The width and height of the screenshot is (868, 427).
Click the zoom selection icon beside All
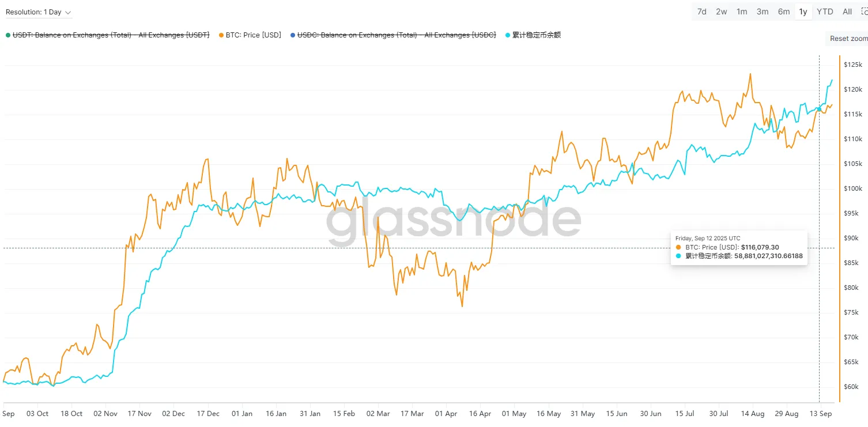tap(863, 12)
